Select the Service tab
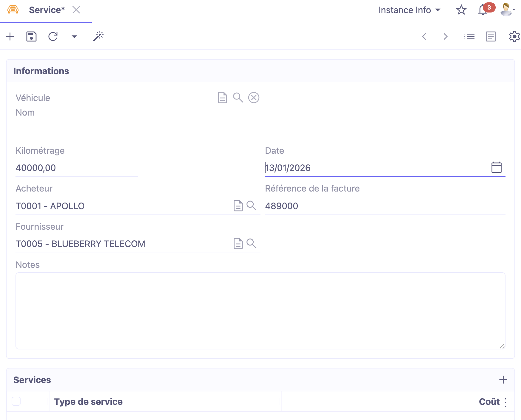 click(x=47, y=10)
